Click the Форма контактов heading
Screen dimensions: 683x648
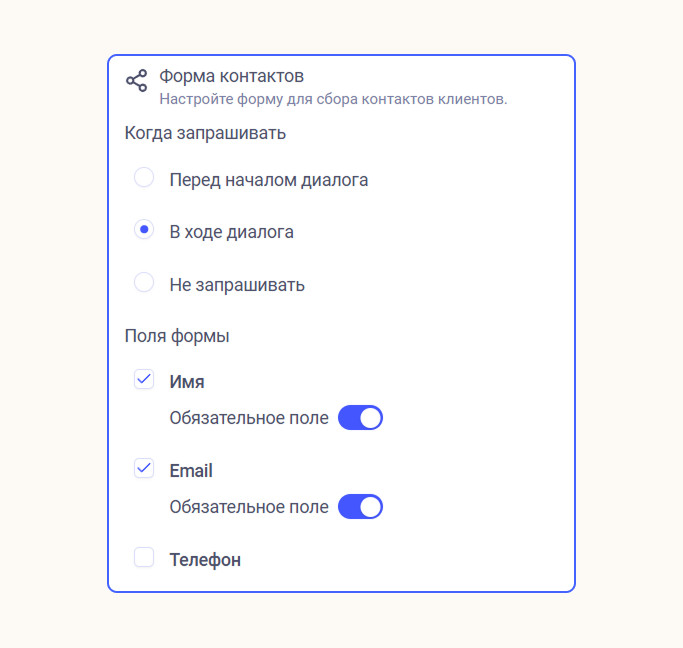231,76
